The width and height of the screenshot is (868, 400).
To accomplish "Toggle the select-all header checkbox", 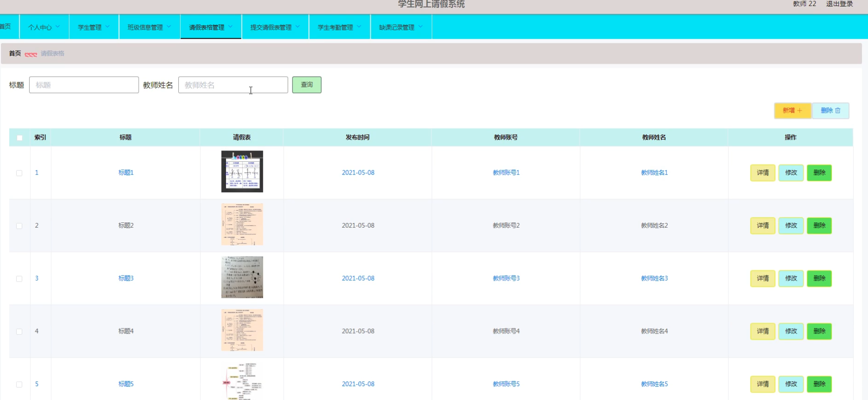I will point(19,138).
